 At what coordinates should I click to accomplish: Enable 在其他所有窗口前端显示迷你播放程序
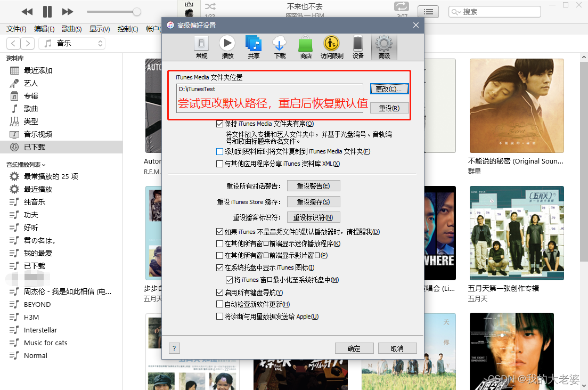[220, 244]
